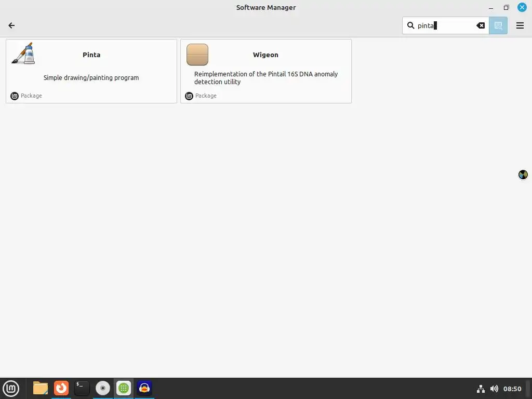The image size is (532, 399).
Task: Click 'Simple drawing/painting program' description
Action: (91, 78)
